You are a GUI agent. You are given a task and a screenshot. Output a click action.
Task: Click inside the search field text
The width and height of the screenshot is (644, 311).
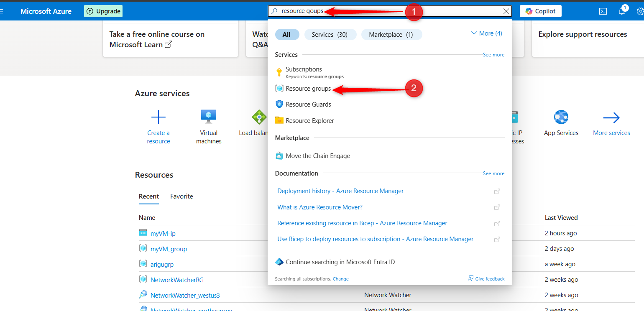tap(302, 11)
